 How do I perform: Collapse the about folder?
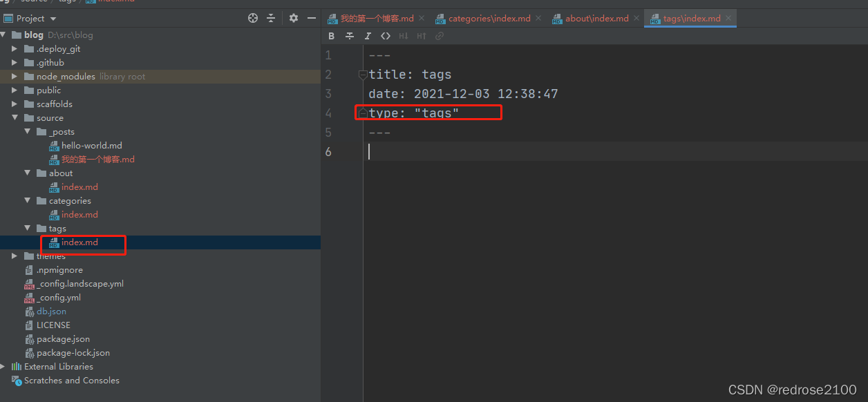point(28,173)
